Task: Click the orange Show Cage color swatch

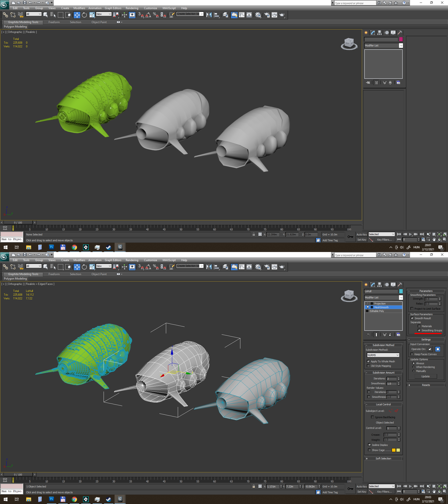Action: click(394, 450)
